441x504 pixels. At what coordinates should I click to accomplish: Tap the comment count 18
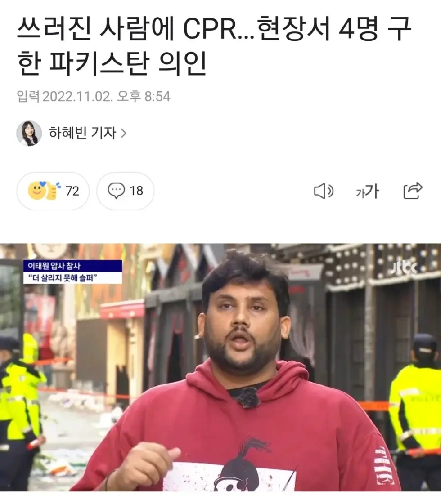coord(136,191)
